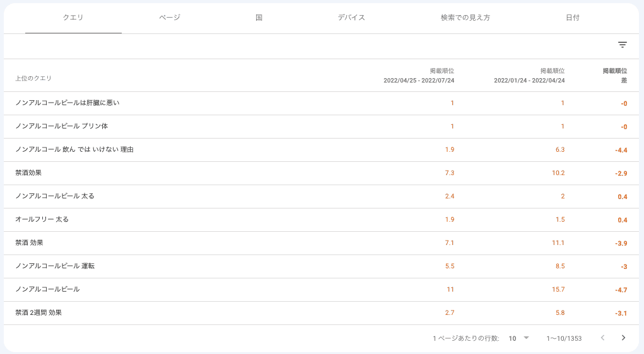Select query 禁酒 効果 with space

click(x=29, y=243)
